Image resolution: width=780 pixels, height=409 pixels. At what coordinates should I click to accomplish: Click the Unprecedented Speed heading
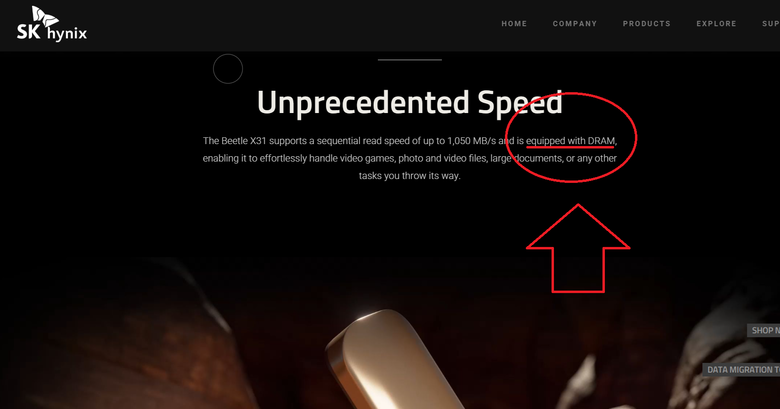tap(409, 102)
